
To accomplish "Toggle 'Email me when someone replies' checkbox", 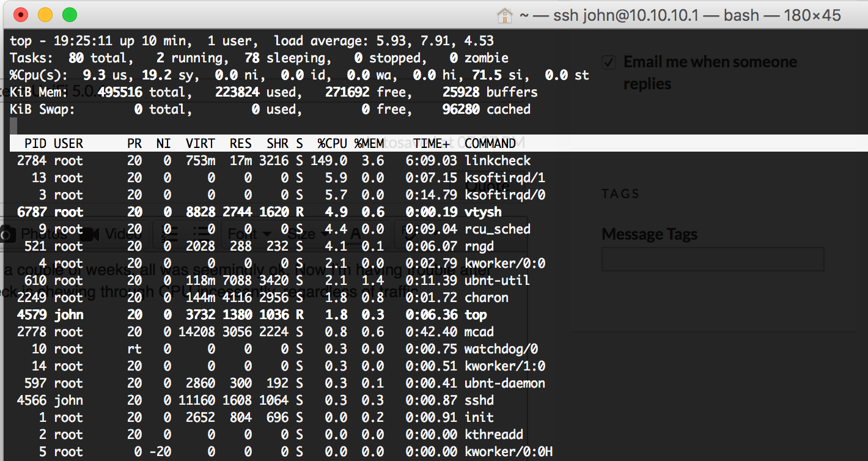I will tap(609, 62).
